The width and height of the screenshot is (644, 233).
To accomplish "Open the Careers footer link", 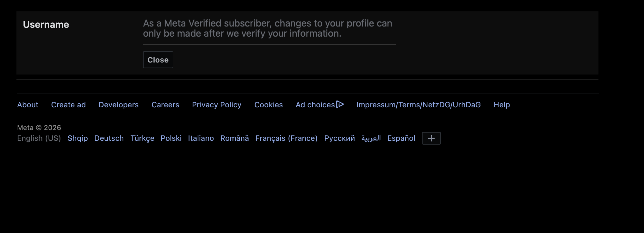I will (165, 105).
